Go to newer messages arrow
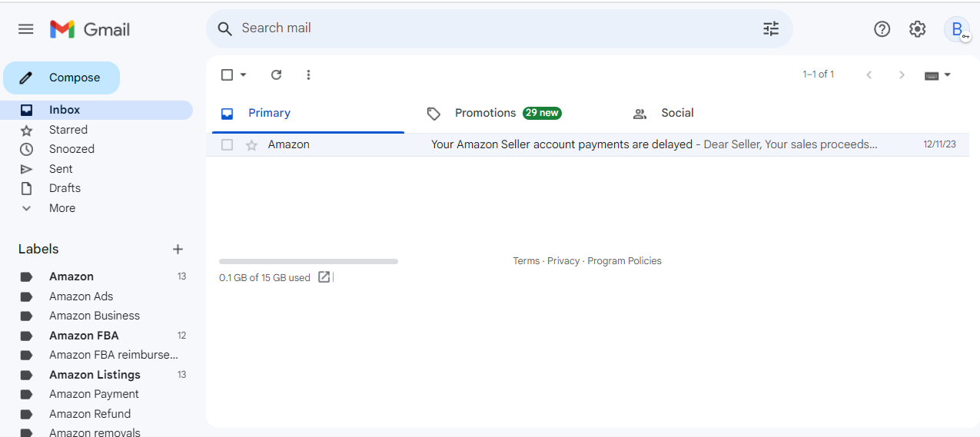The image size is (980, 437). click(869, 74)
